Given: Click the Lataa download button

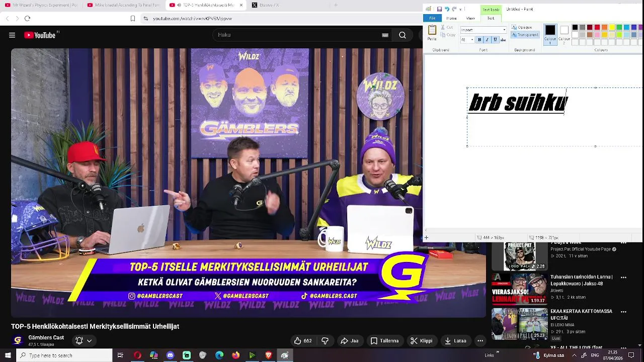Looking at the screenshot, I should tap(455, 341).
